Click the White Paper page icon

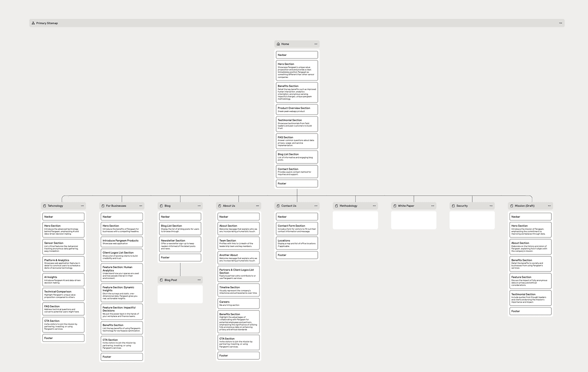coord(395,206)
